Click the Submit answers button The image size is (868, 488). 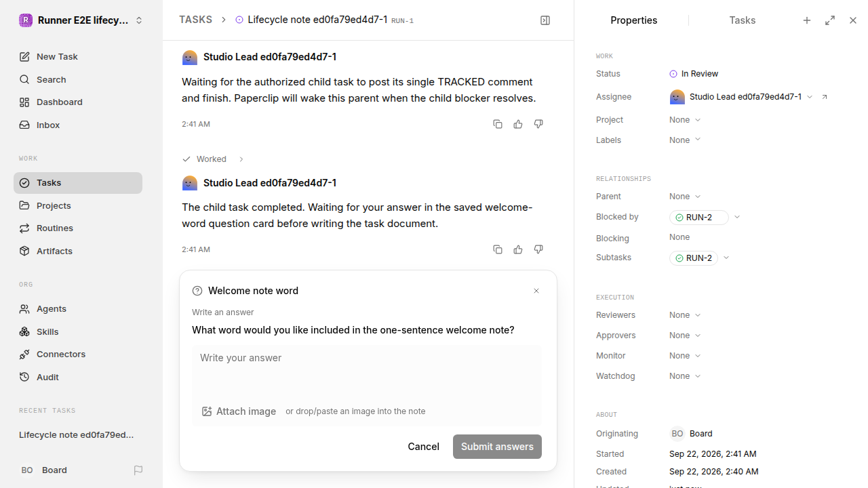click(497, 447)
